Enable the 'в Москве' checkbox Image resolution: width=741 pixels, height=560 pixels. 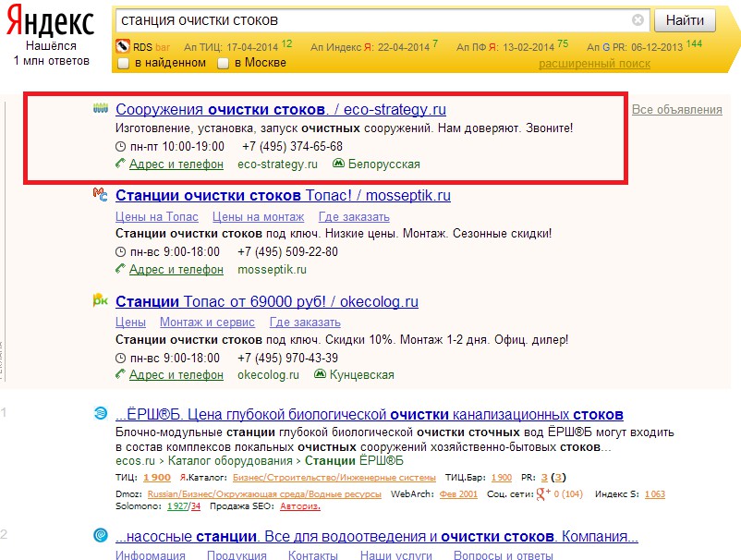(x=223, y=64)
